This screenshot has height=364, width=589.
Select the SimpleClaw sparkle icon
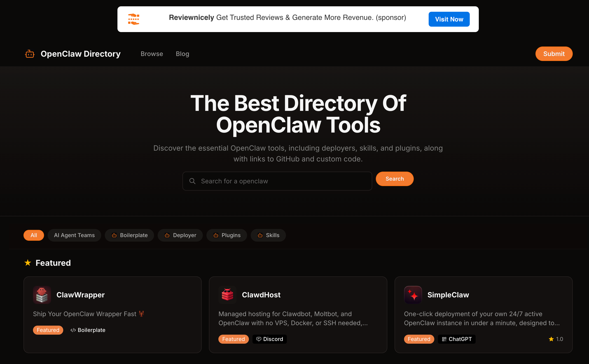coord(413,295)
